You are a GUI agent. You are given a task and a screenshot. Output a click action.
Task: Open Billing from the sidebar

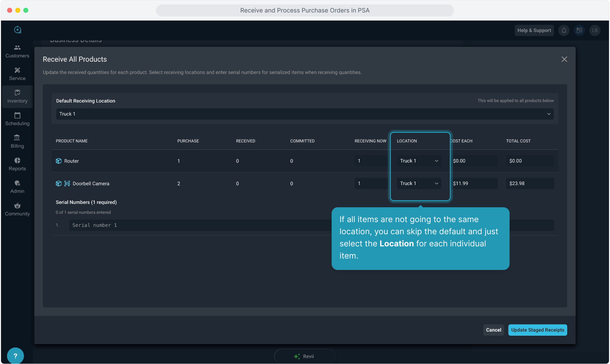coord(17,142)
